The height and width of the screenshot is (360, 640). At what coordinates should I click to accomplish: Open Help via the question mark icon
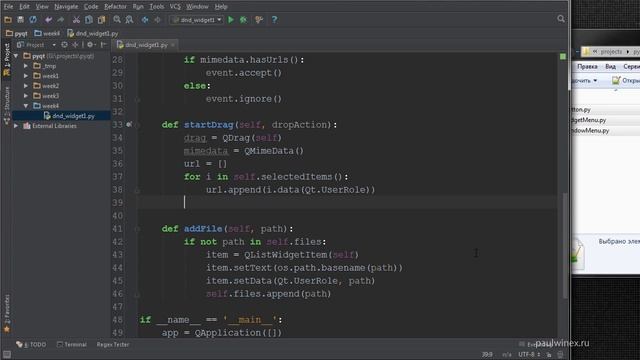[x=274, y=20]
